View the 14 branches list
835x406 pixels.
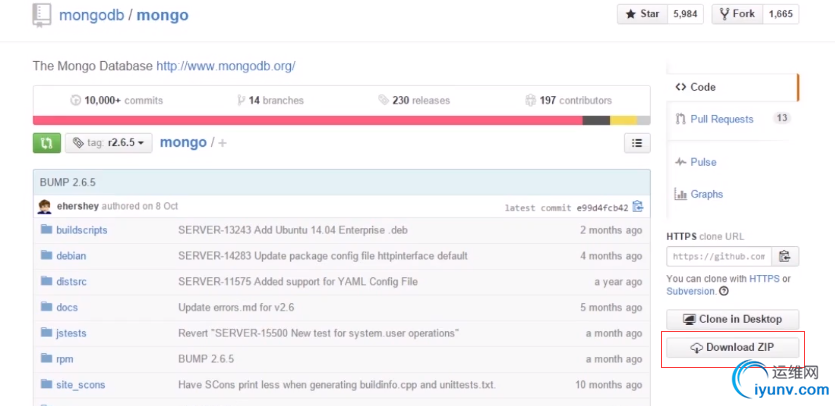271,100
